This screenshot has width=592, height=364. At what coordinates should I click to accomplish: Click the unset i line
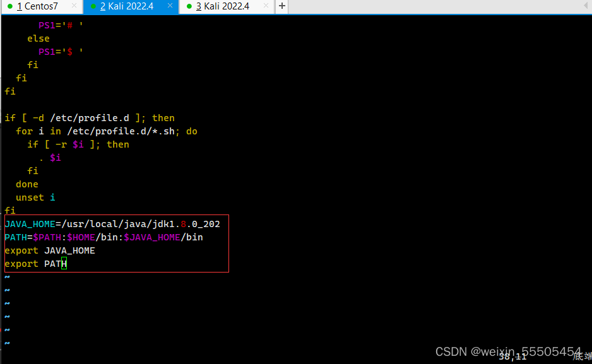[x=35, y=197]
